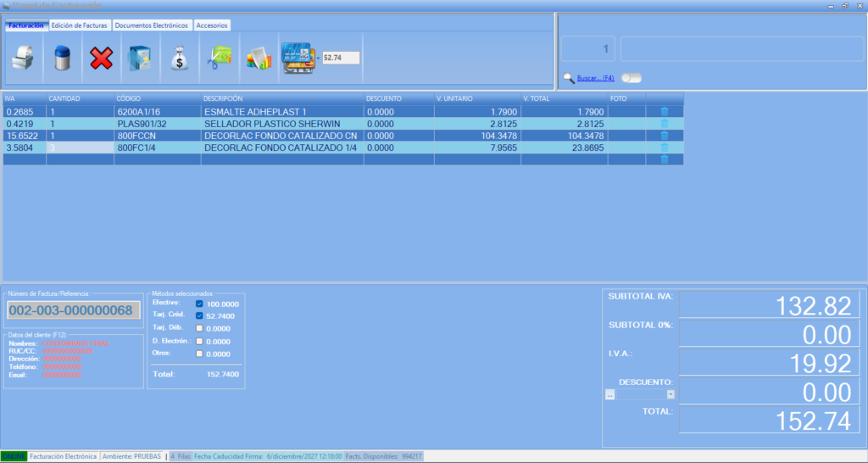
Task: Toggle the switch next to Buscar
Action: [x=631, y=78]
